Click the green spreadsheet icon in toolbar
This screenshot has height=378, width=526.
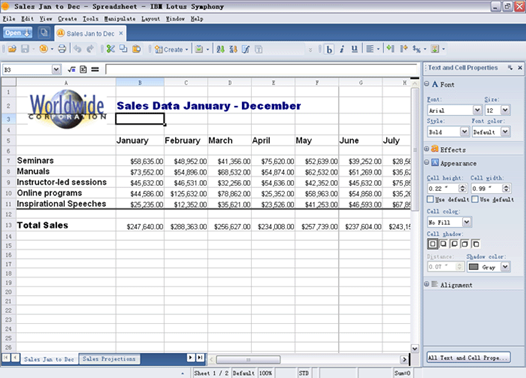click(x=199, y=49)
